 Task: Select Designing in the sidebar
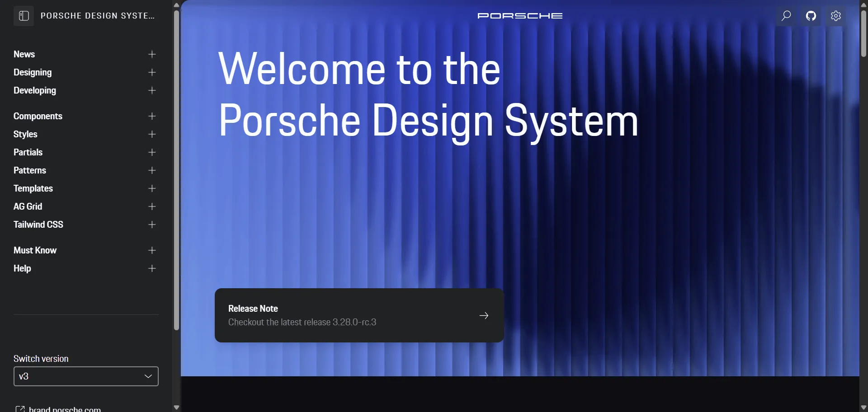33,72
